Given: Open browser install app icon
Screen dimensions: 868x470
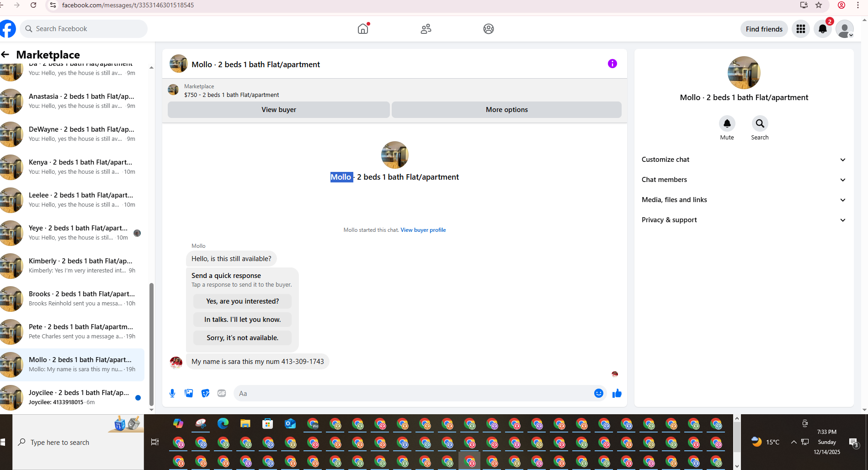Looking at the screenshot, I should [x=804, y=5].
